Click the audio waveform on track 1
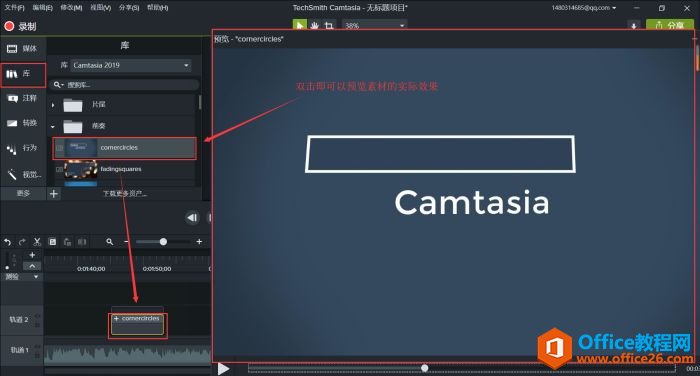 128,354
